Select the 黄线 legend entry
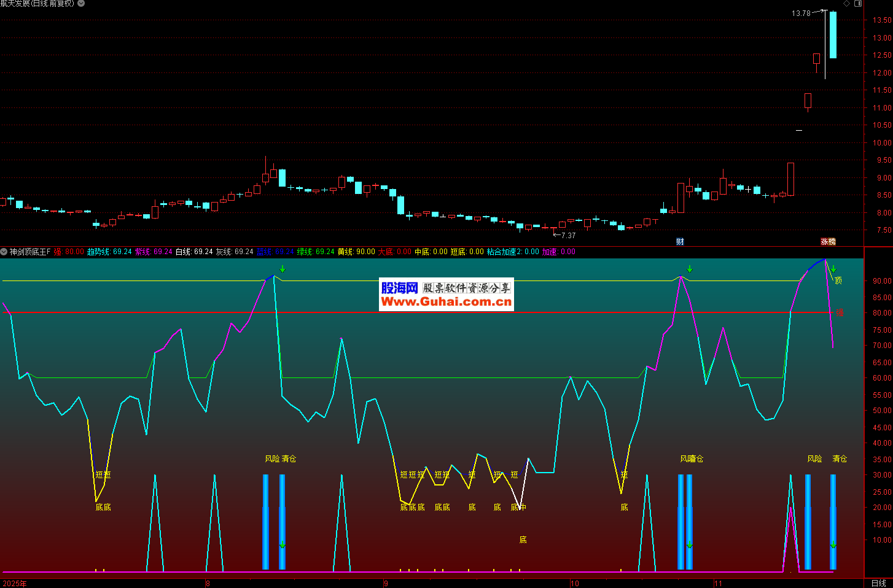Screen dimensions: 893x588 click(x=356, y=252)
